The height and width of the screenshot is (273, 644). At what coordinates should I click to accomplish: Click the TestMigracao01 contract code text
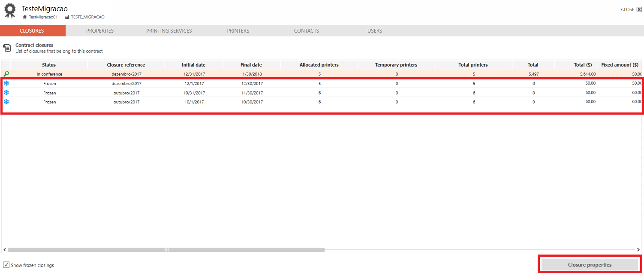click(43, 17)
